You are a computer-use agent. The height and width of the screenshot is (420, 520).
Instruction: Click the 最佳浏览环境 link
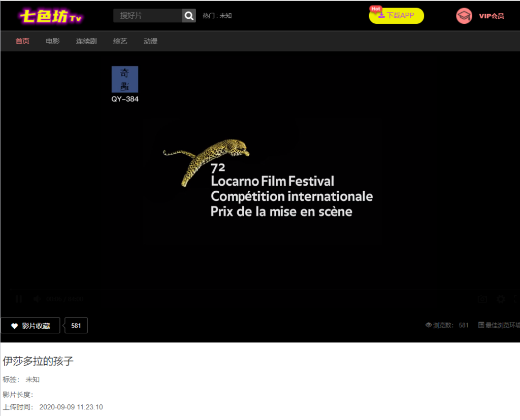499,325
